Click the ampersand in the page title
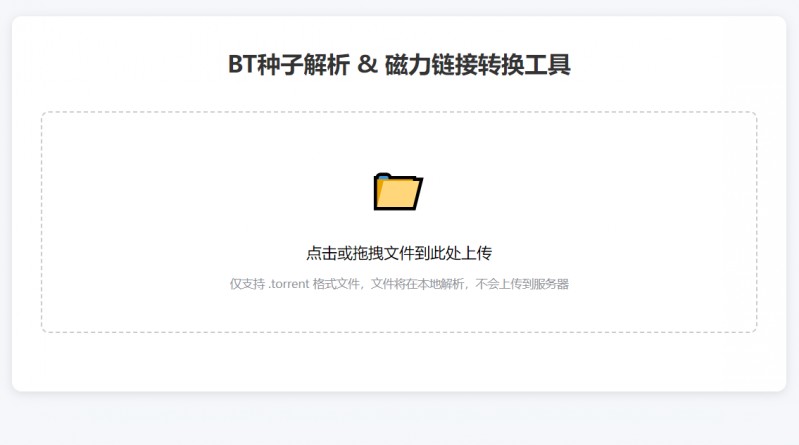The image size is (799, 445). (367, 65)
